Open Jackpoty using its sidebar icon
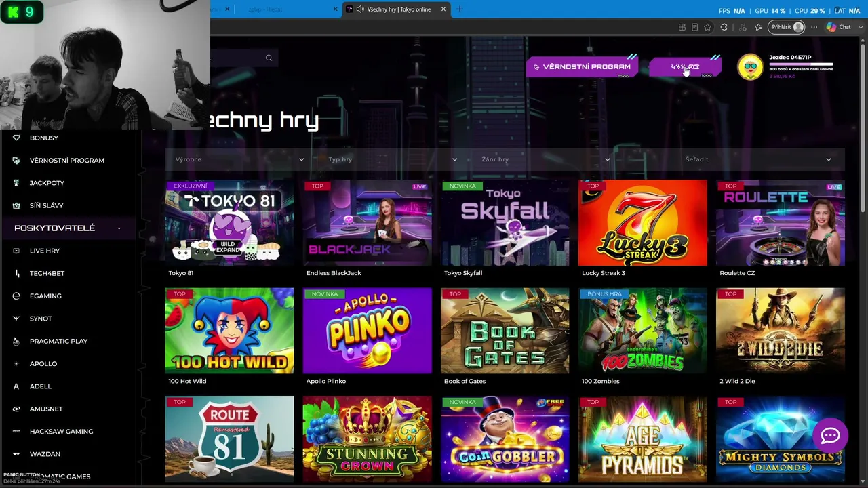The width and height of the screenshot is (868, 488). (16, 183)
